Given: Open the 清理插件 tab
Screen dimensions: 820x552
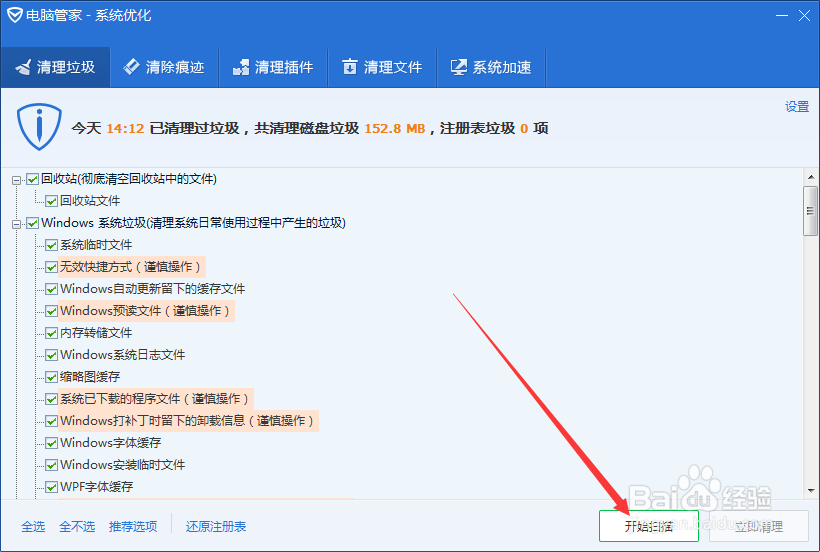Looking at the screenshot, I should [273, 67].
